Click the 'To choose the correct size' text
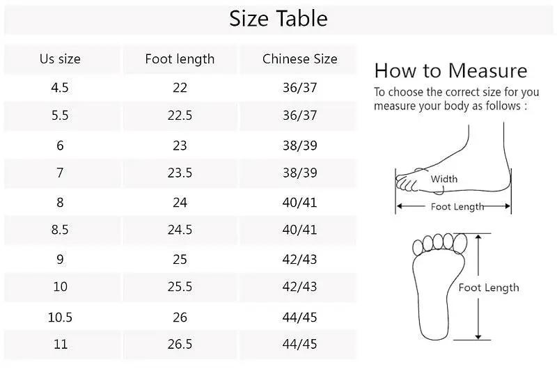557x392 pixels. tap(457, 99)
